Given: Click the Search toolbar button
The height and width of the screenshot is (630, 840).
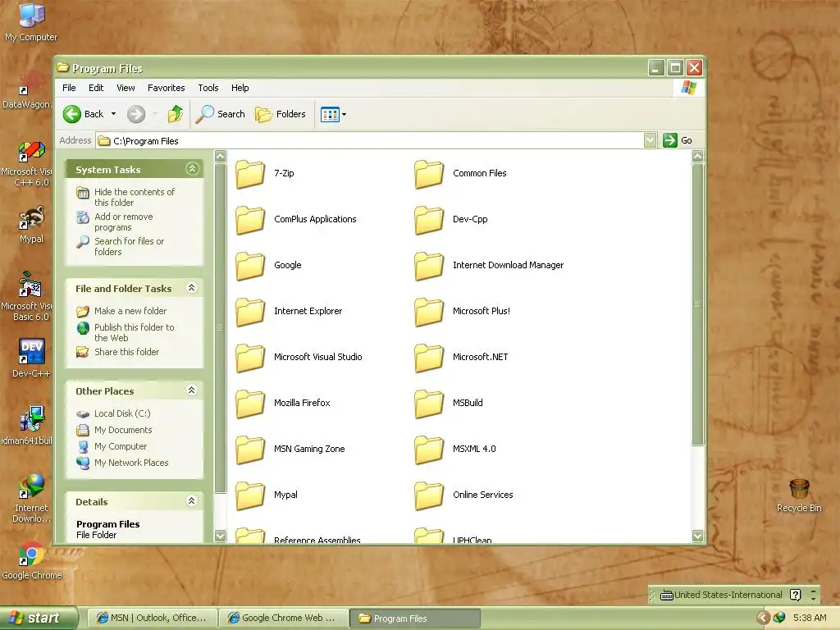Looking at the screenshot, I should click(220, 114).
